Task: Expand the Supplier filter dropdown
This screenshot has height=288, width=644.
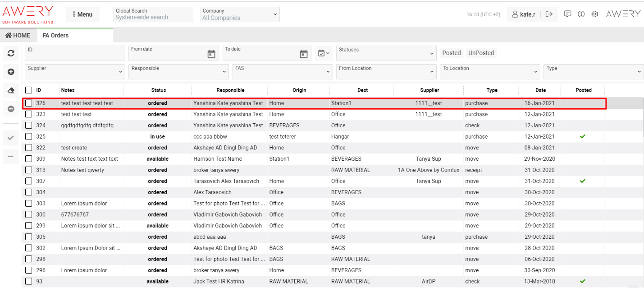Action: click(x=75, y=71)
